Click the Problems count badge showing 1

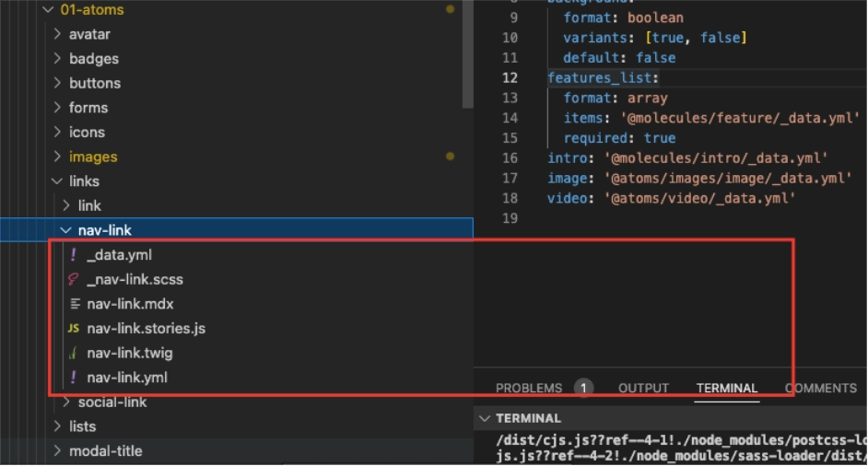click(583, 388)
